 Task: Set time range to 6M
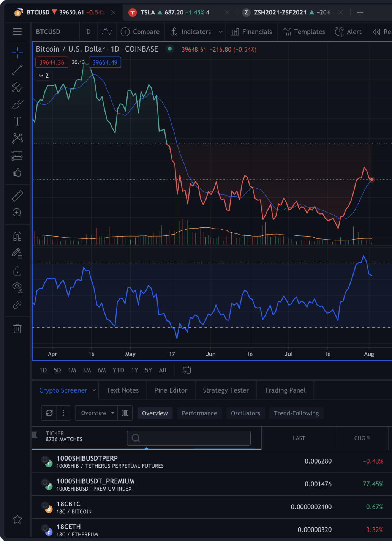(x=102, y=370)
